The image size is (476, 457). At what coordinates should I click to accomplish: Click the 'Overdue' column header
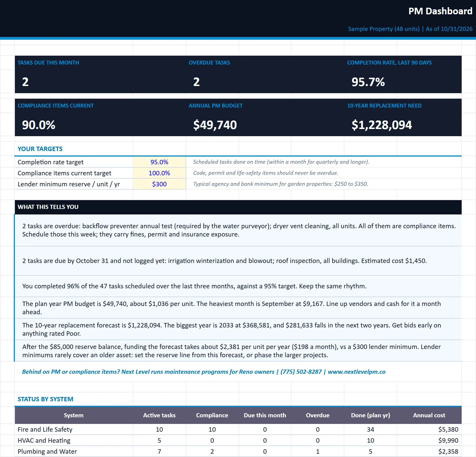(318, 415)
